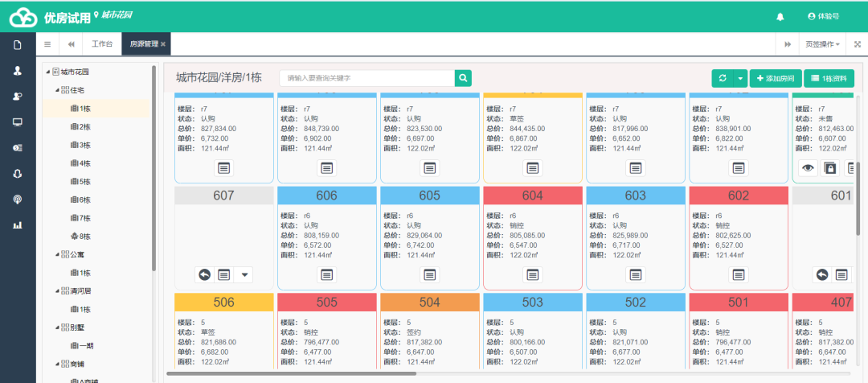Image resolution: width=868 pixels, height=383 pixels.
Task: Open the detail list icon on card 602
Action: (739, 274)
